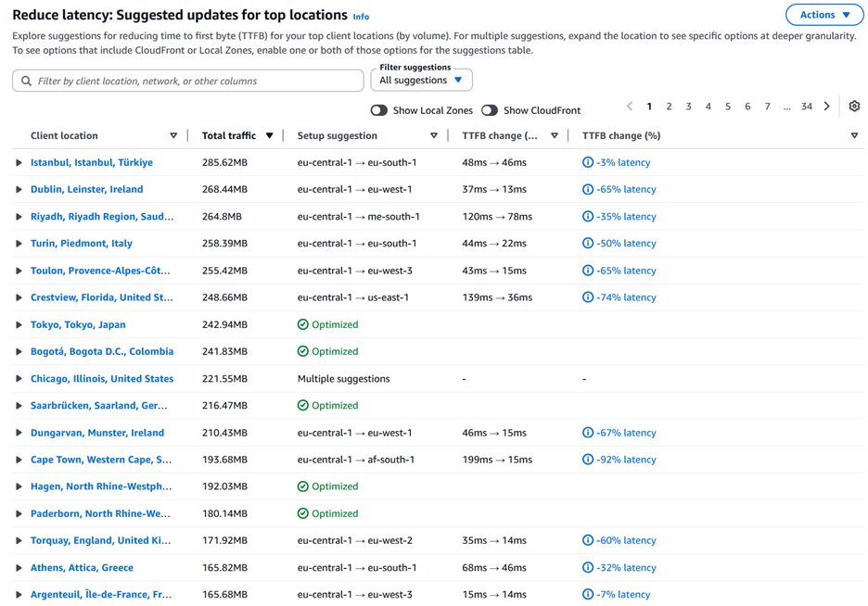Open the Info link near heading

(x=361, y=17)
